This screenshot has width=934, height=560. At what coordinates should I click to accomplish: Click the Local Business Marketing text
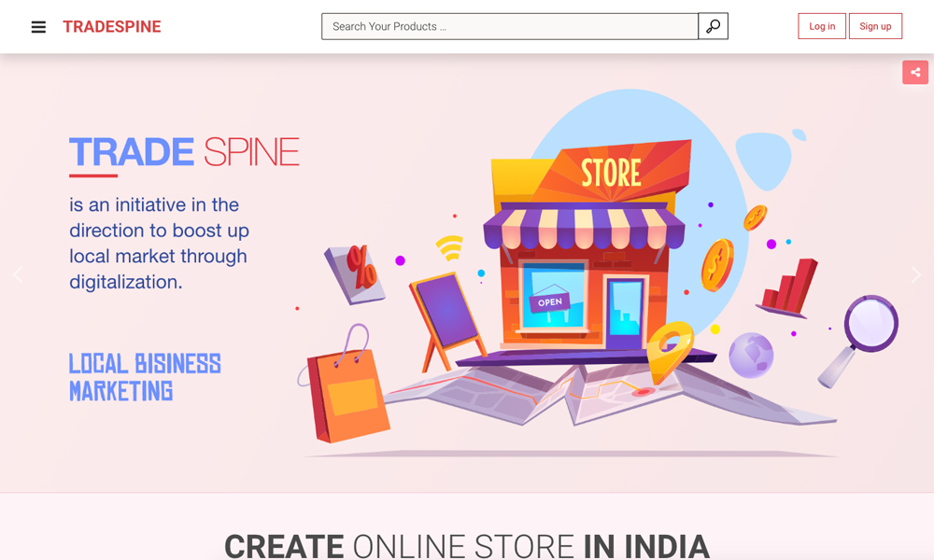point(145,377)
